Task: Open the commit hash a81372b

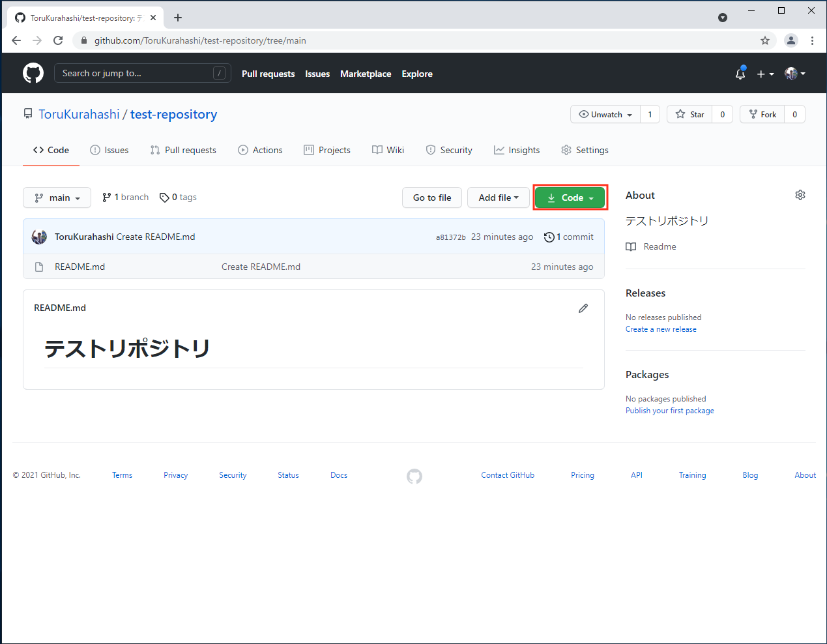Action: pos(451,237)
